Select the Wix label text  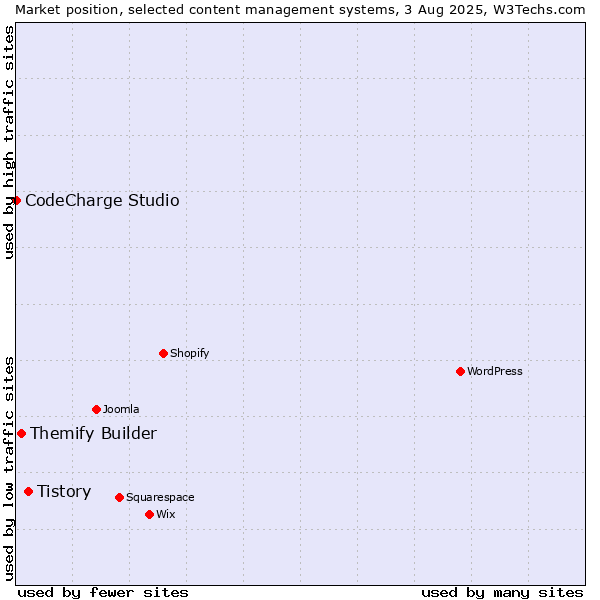[165, 514]
